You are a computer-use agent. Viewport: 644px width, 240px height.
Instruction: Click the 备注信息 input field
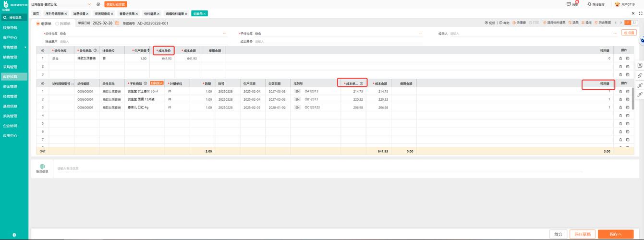point(319,168)
